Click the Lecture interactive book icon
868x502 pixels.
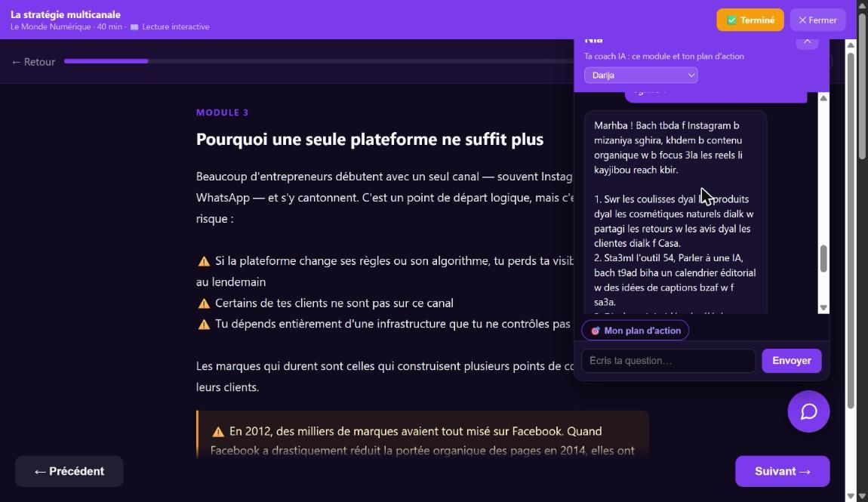point(134,27)
